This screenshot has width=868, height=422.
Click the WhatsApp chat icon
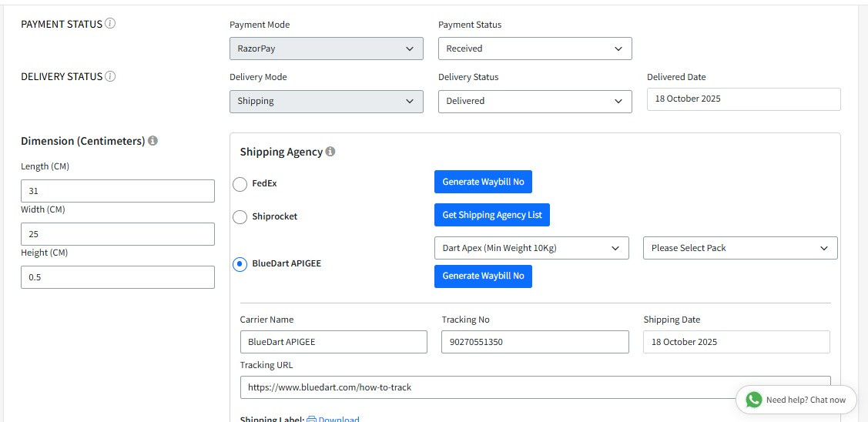[753, 400]
